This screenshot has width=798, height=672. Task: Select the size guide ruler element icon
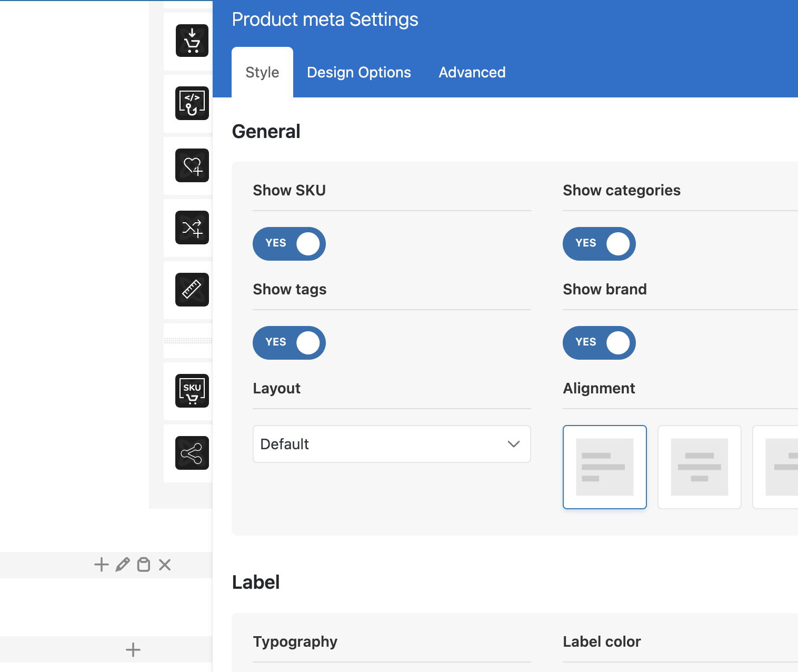[x=192, y=290]
